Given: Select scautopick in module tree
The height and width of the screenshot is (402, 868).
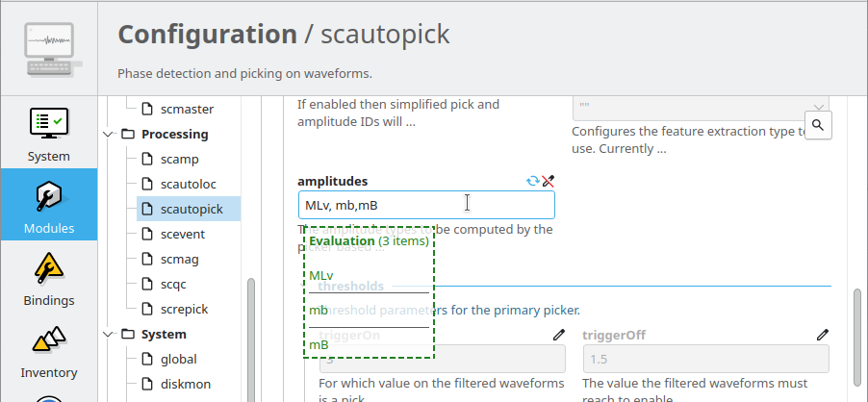Looking at the screenshot, I should click(189, 209).
